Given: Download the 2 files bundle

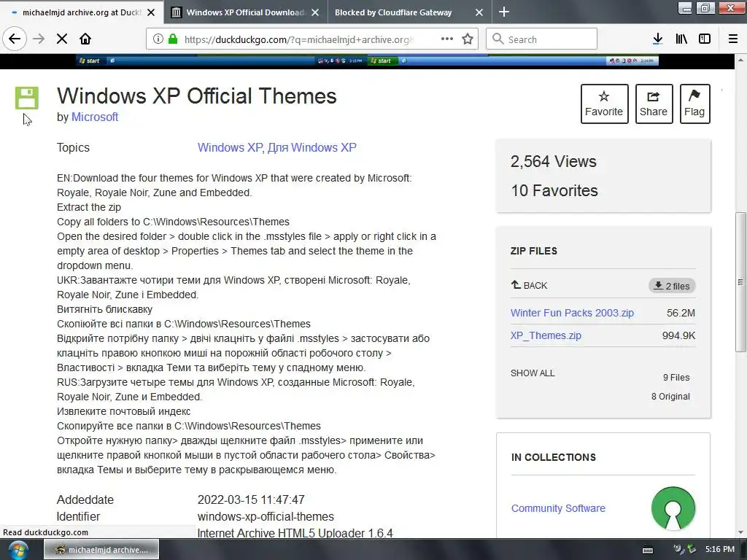Looking at the screenshot, I should pos(672,286).
